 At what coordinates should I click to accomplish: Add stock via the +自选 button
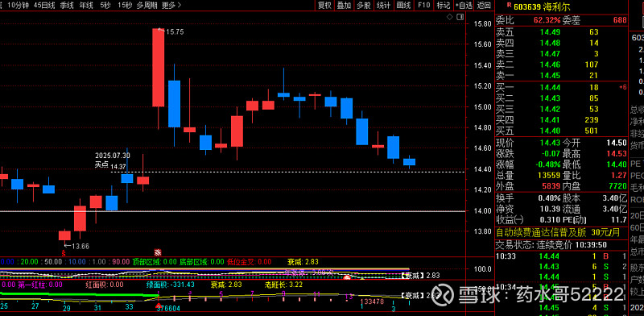464,6
